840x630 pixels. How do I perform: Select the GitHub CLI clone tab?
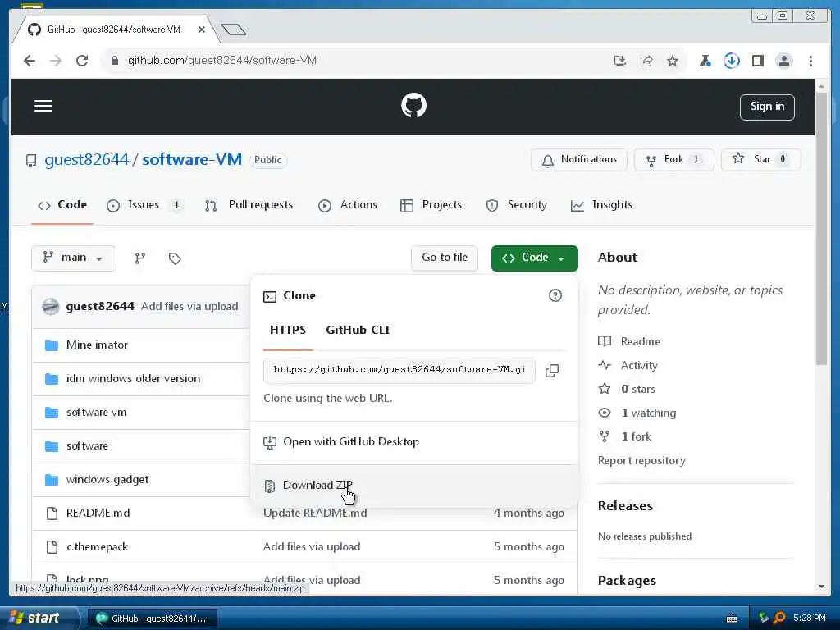pos(358,330)
